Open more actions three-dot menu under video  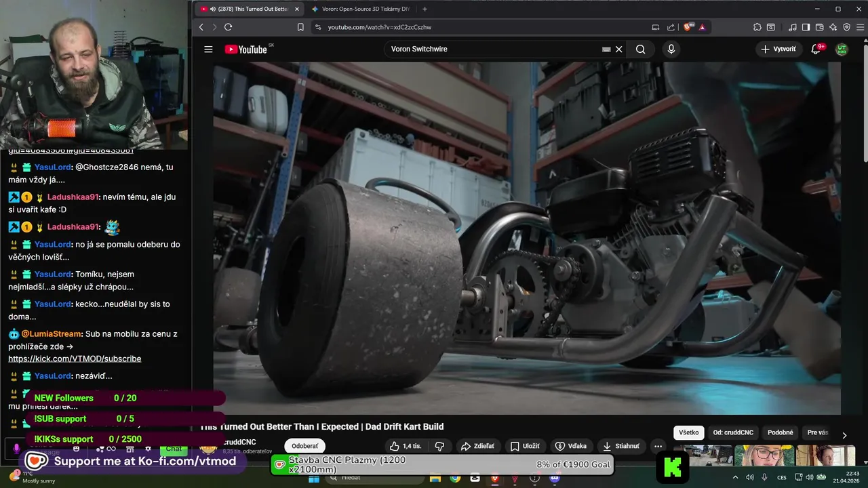pyautogui.click(x=658, y=446)
